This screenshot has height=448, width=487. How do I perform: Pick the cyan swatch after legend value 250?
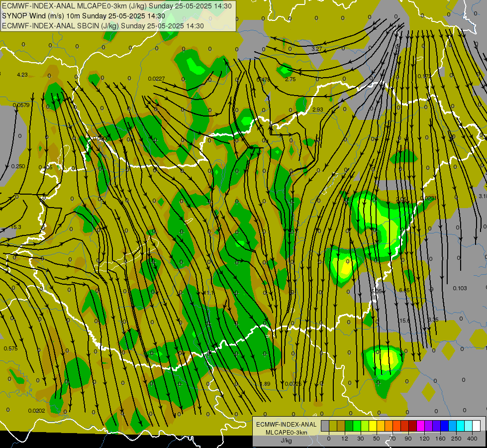[461, 426]
